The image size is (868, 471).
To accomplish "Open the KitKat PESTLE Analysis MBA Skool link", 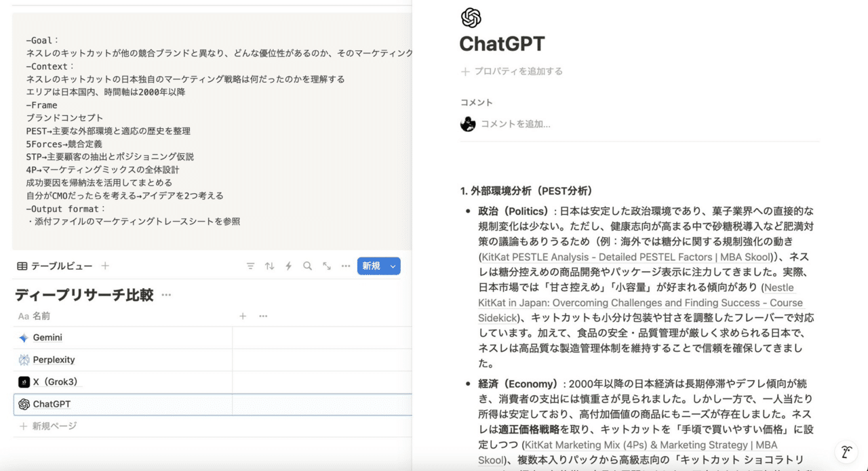I will tap(627, 257).
